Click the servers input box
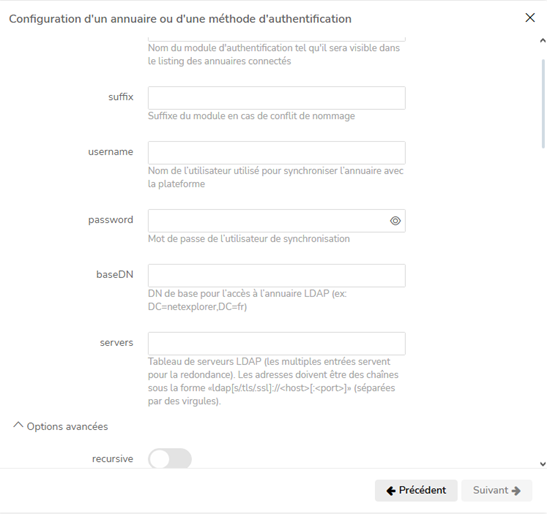Screen dimensions: 547x514 [277, 344]
